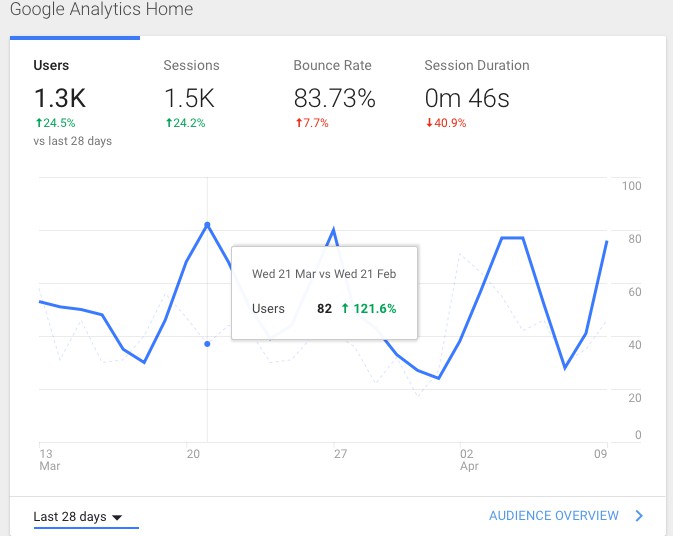
Task: Click the 21 Feb comparison data point
Action: pyautogui.click(x=207, y=344)
